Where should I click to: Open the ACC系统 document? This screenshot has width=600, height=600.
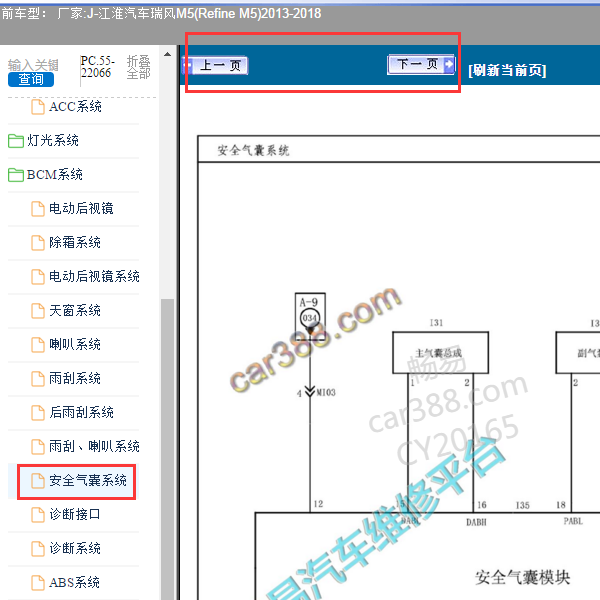pos(75,107)
